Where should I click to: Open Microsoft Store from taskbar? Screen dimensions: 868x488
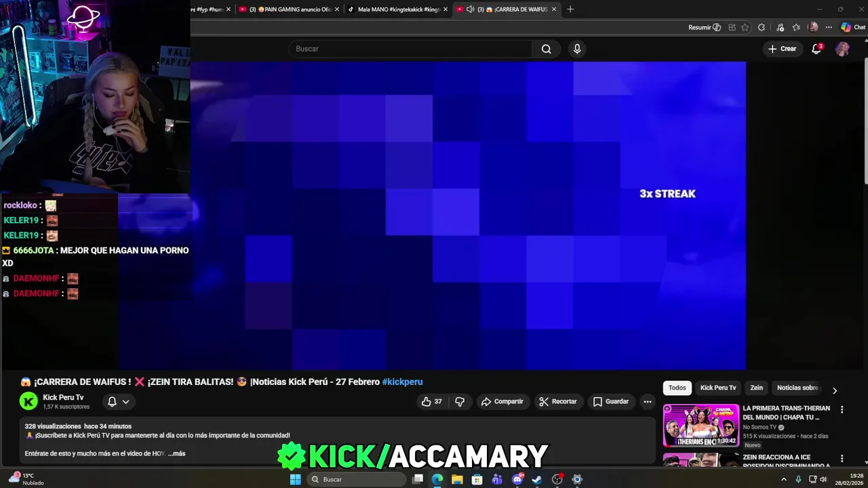(477, 479)
